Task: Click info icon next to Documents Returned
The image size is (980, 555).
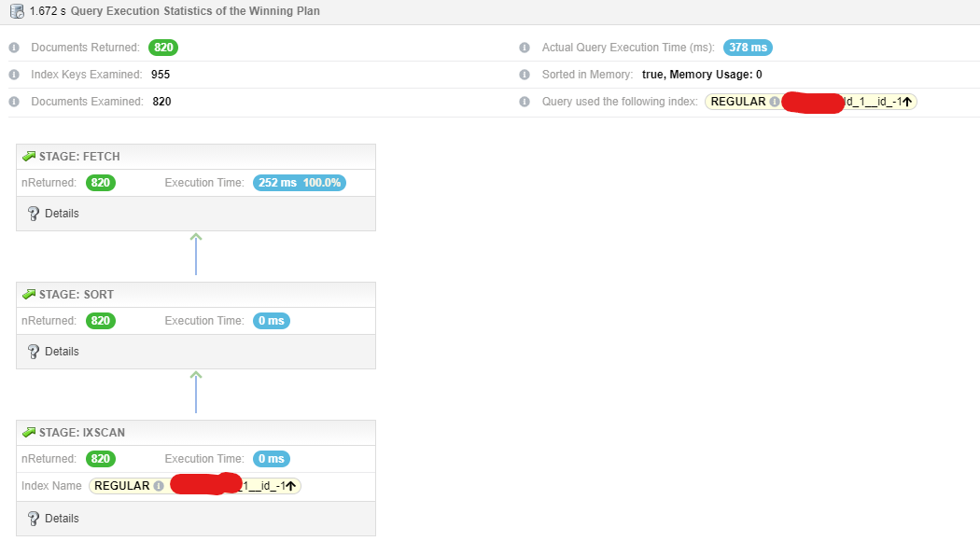Action: (14, 48)
